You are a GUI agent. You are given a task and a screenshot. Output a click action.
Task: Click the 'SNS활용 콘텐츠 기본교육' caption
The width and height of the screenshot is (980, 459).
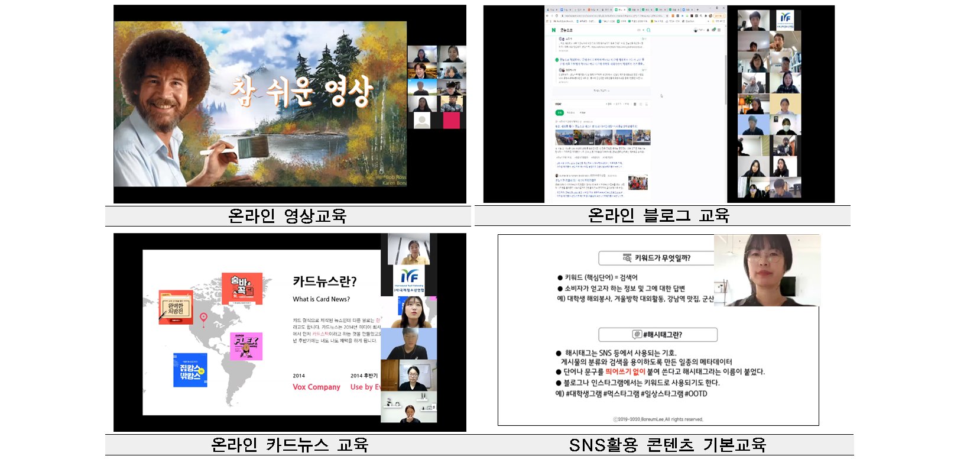click(668, 445)
